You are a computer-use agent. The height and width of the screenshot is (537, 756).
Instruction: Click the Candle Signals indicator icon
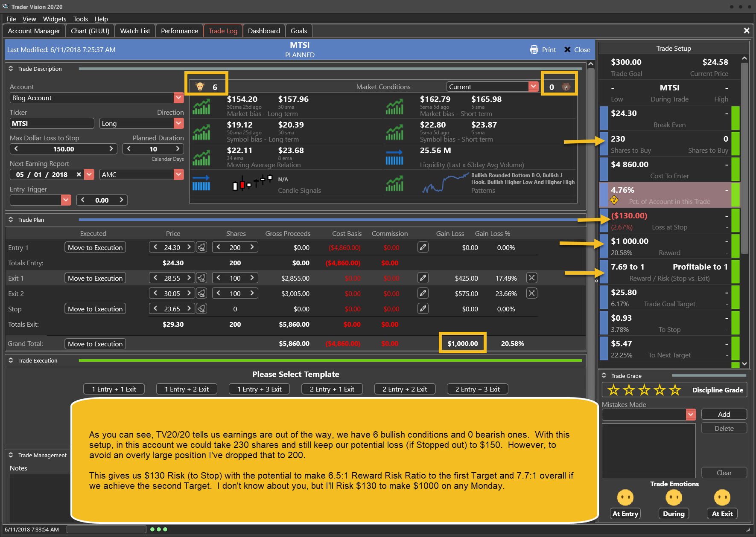201,183
